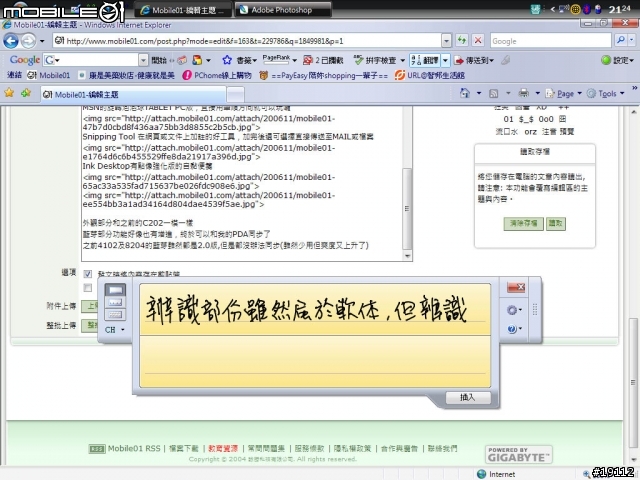Click the red Stop loading icon
640x480 pixels.
[478, 40]
